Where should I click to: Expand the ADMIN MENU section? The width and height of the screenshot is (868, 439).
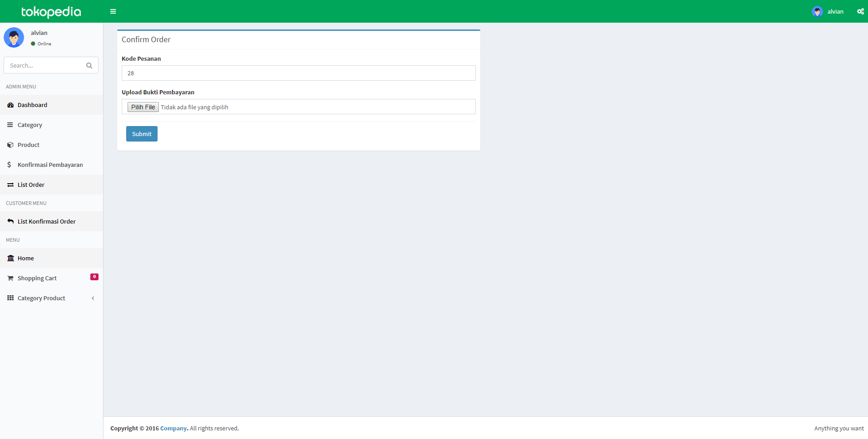point(21,87)
